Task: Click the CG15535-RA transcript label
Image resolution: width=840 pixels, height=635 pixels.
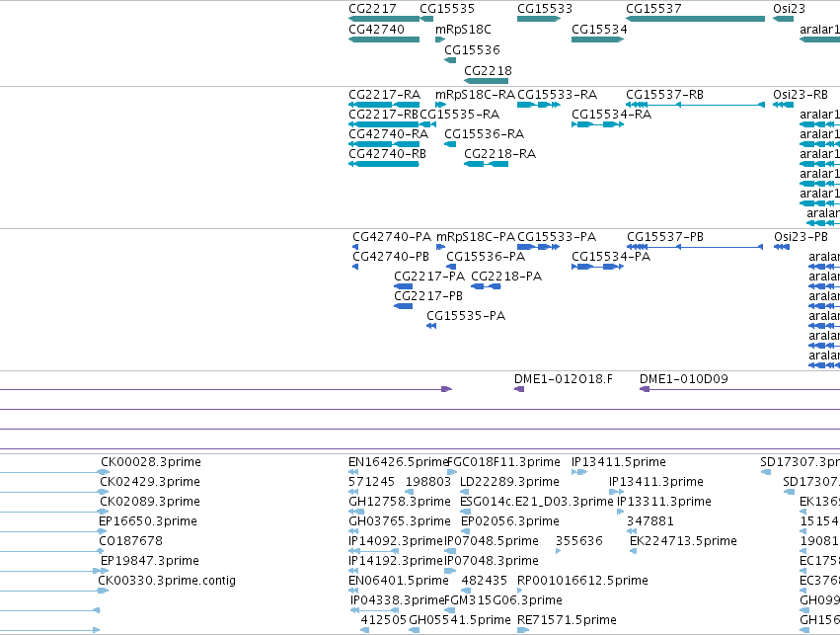Action: tap(460, 115)
